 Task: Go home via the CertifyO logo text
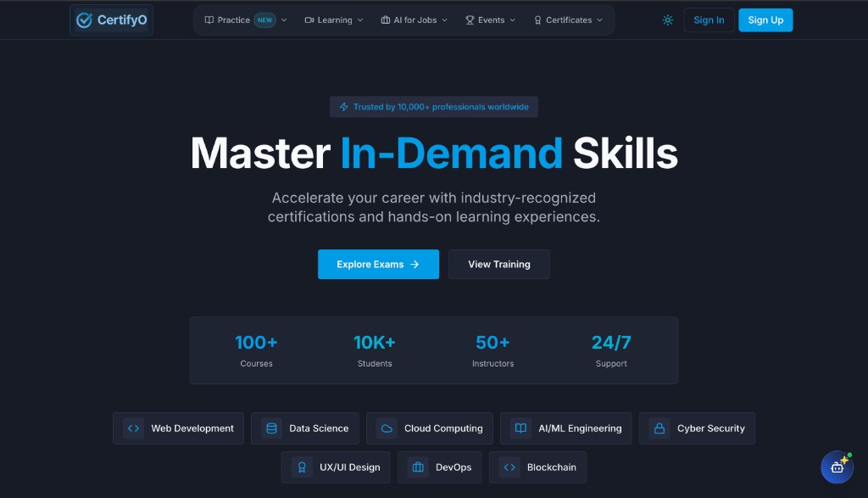122,20
